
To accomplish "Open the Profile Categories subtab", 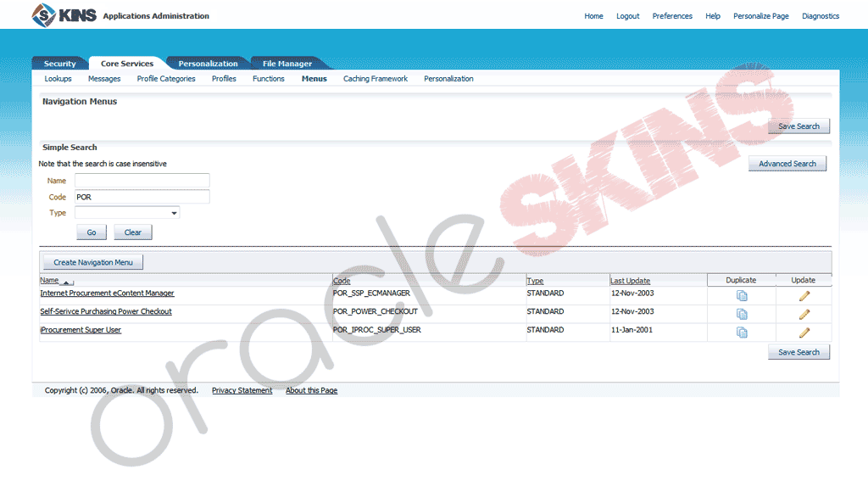I will coord(166,79).
